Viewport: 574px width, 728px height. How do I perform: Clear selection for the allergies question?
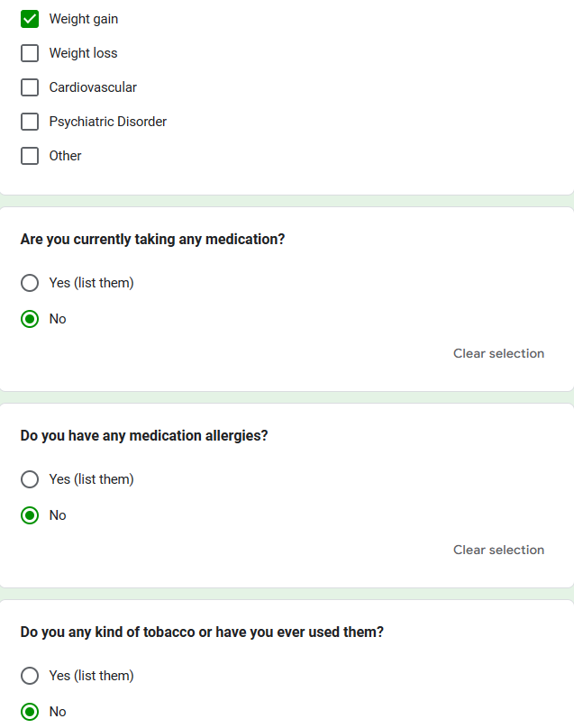point(498,550)
